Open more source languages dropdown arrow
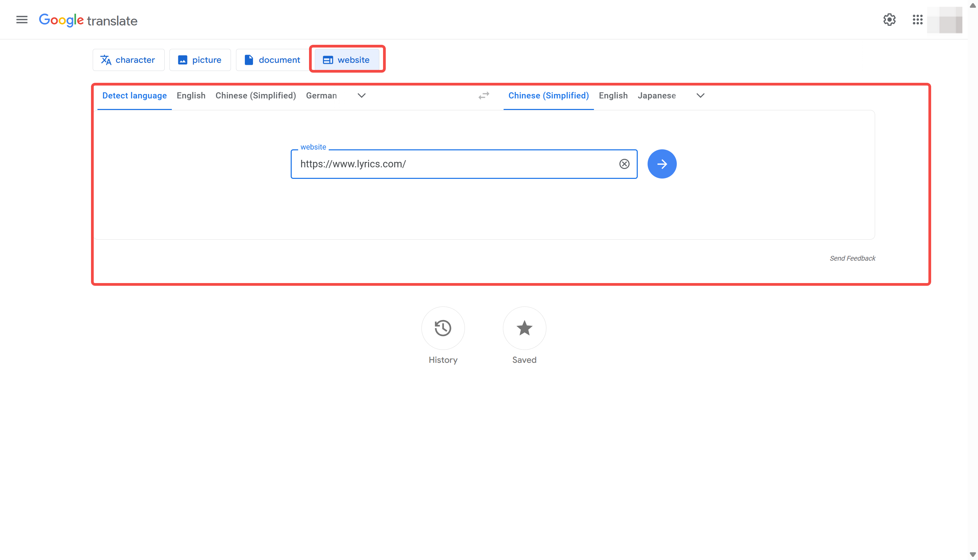Viewport: 978px width, 560px height. [x=361, y=95]
